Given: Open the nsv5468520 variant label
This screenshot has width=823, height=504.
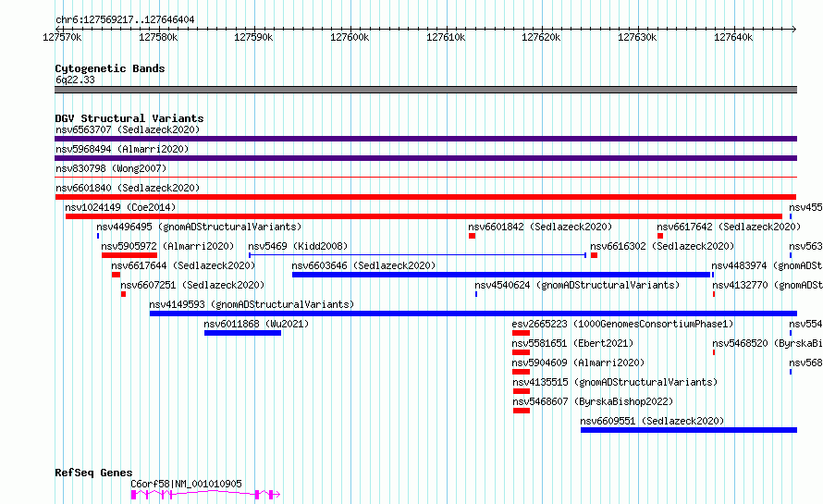Looking at the screenshot, I should (x=768, y=343).
